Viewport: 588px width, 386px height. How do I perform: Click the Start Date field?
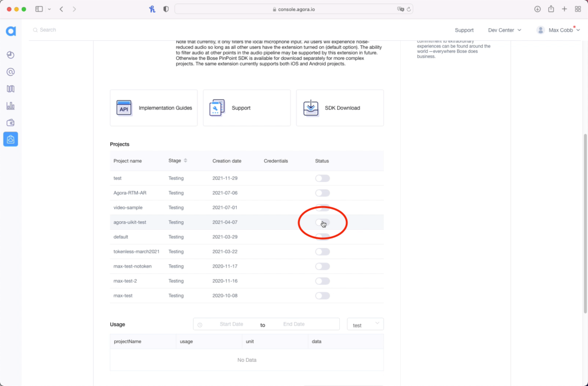pyautogui.click(x=231, y=324)
